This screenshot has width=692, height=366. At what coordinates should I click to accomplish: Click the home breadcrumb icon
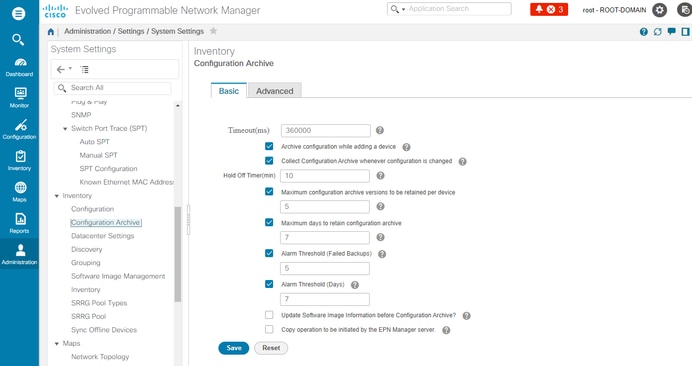click(x=51, y=31)
